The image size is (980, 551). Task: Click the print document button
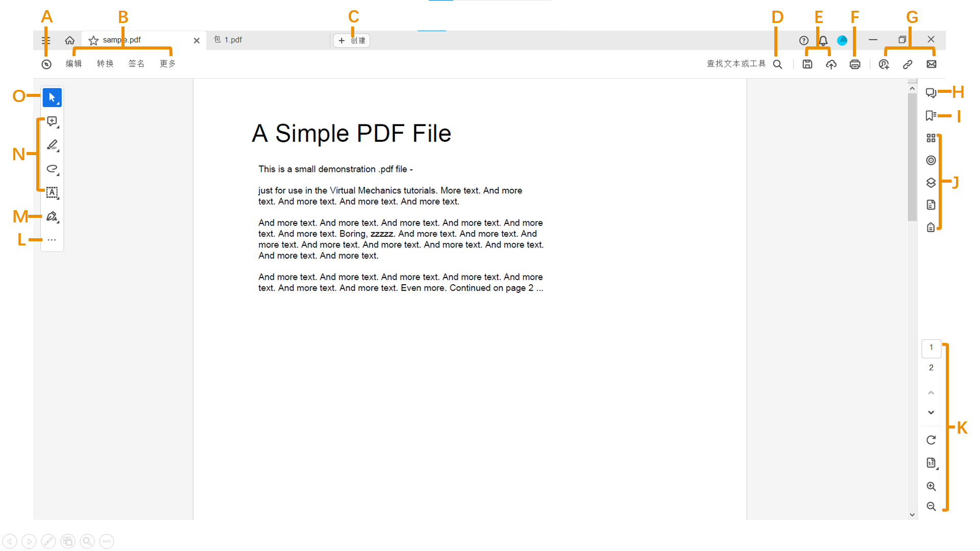pos(855,64)
